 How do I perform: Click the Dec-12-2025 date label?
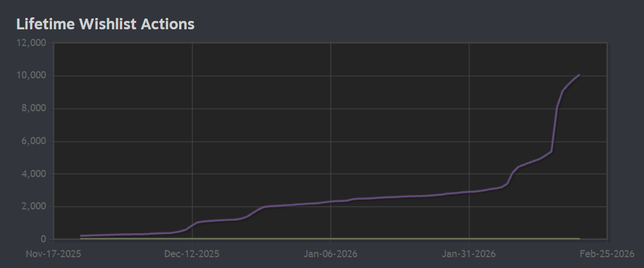tap(192, 254)
